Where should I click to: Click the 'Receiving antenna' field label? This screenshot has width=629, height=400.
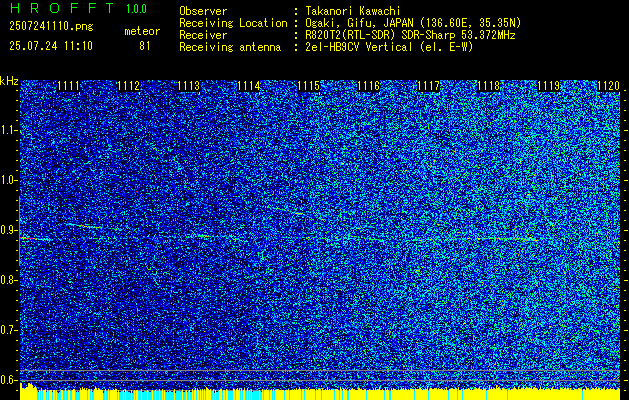coord(230,47)
